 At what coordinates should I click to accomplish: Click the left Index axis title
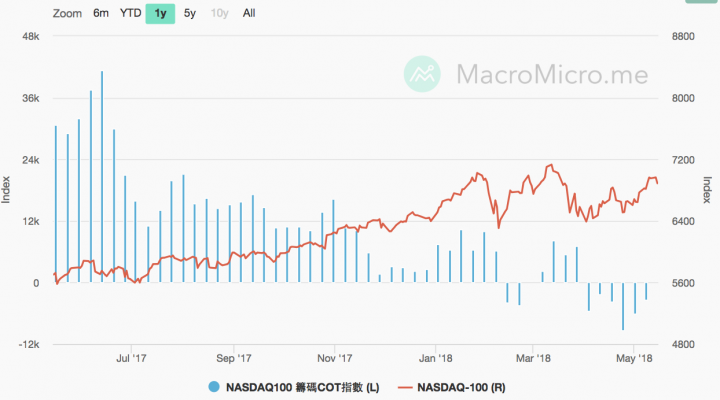point(6,190)
